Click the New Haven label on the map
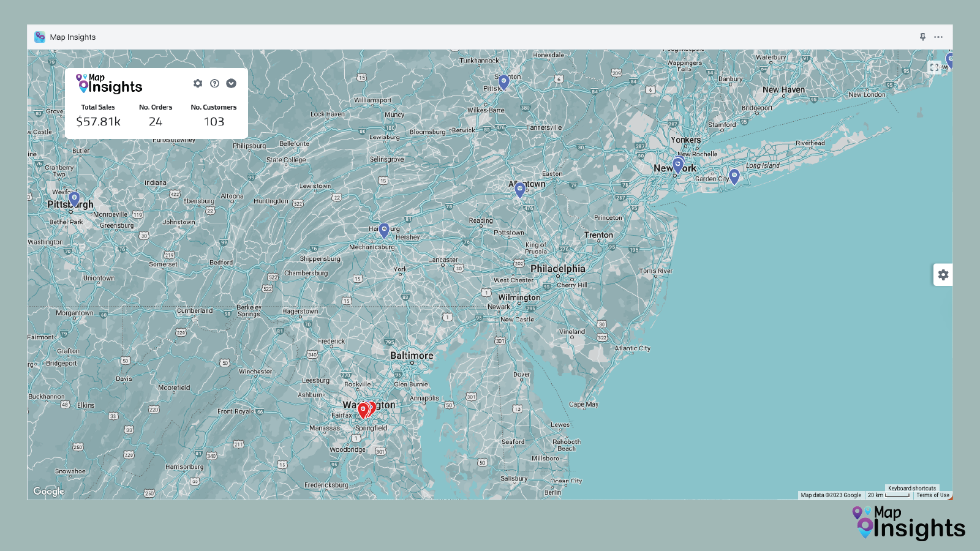Viewport: 980px width, 551px height. pos(783,89)
